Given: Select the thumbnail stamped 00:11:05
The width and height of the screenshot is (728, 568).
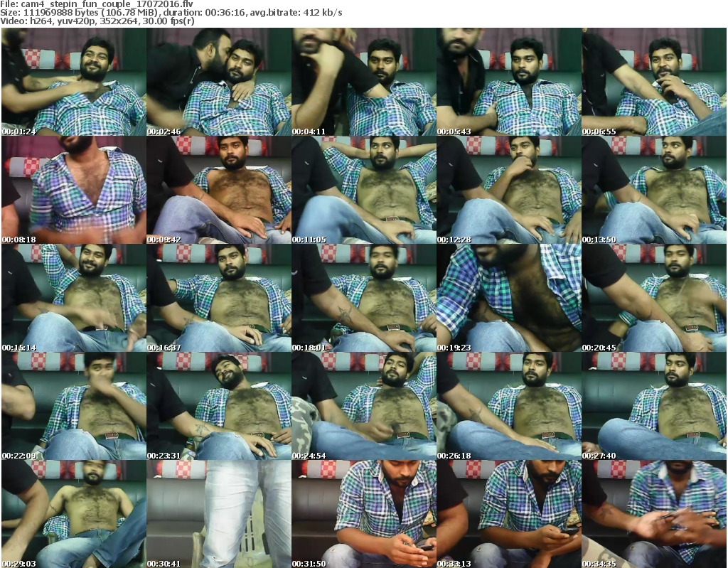Looking at the screenshot, I should tap(364, 190).
